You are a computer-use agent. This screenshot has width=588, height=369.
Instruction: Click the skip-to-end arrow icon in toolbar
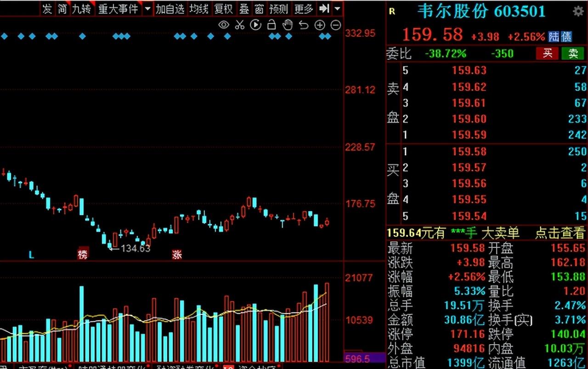(x=324, y=8)
